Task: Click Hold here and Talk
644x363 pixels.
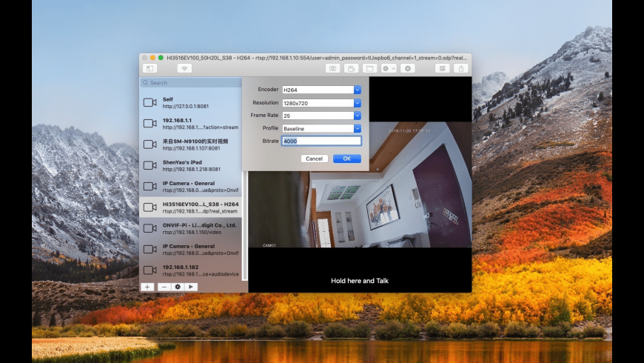Action: point(360,281)
